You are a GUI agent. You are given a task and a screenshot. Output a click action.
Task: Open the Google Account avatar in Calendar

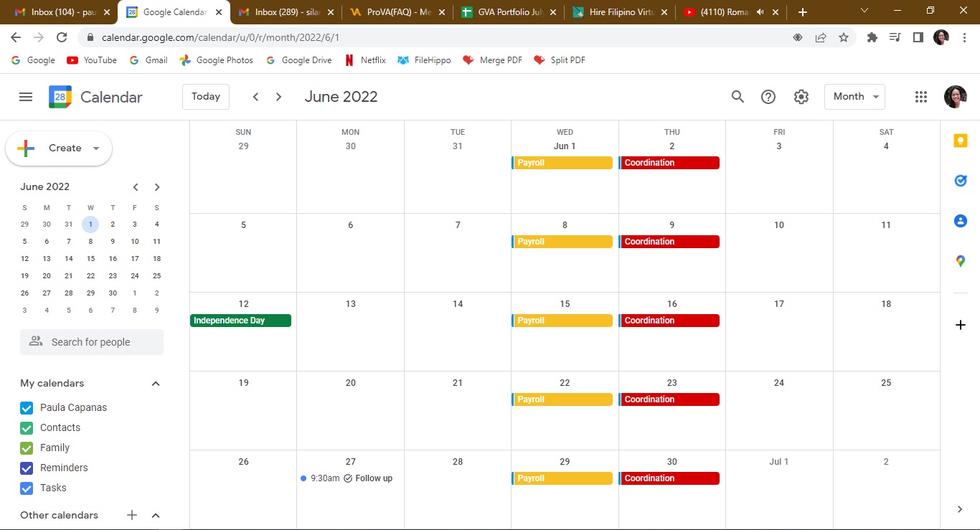[956, 97]
